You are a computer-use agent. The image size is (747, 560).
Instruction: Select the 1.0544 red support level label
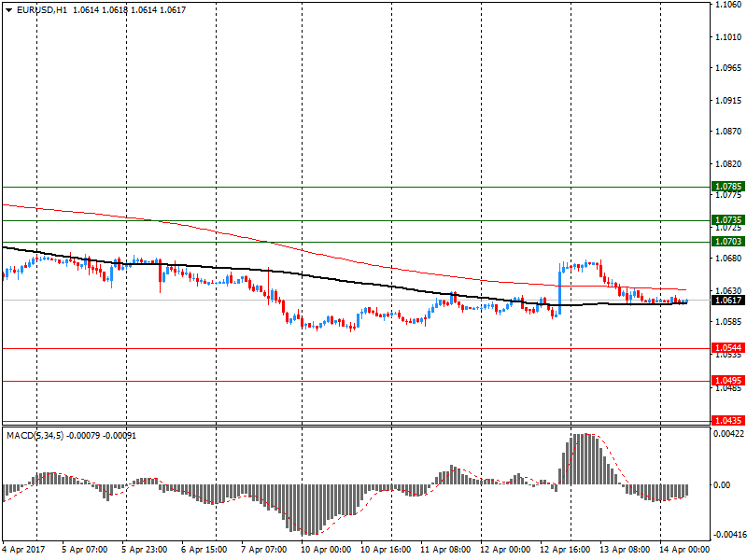point(728,348)
